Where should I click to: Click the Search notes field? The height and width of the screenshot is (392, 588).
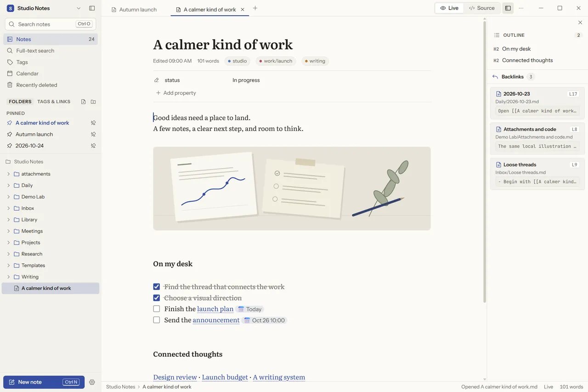[x=51, y=24]
